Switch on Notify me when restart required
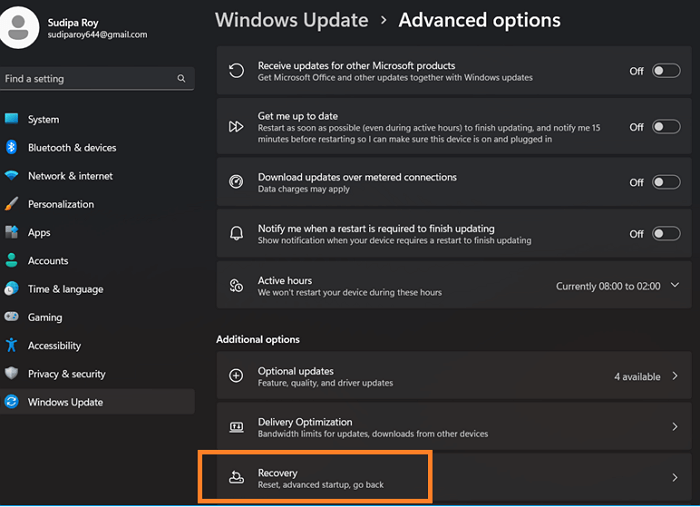This screenshot has width=700, height=507. pos(665,234)
